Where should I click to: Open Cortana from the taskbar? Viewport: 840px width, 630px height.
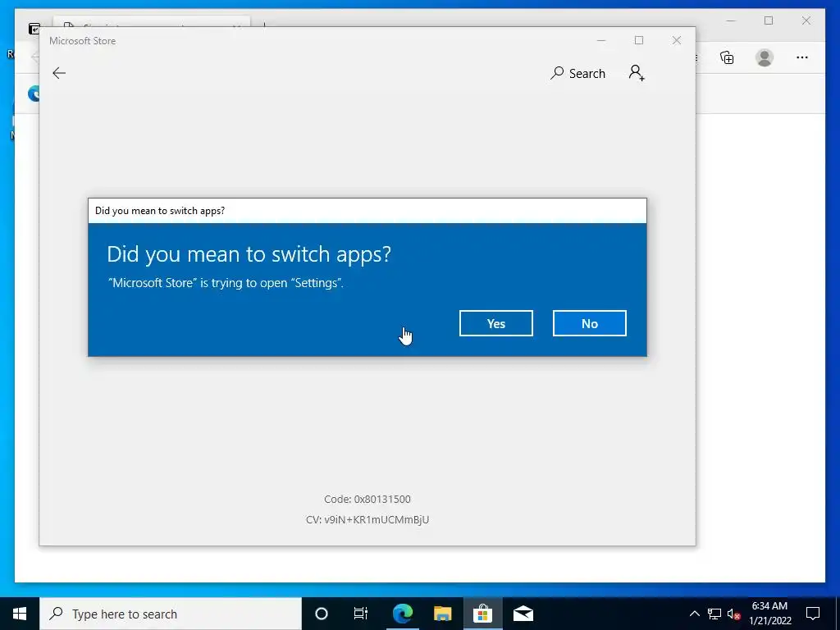click(322, 614)
